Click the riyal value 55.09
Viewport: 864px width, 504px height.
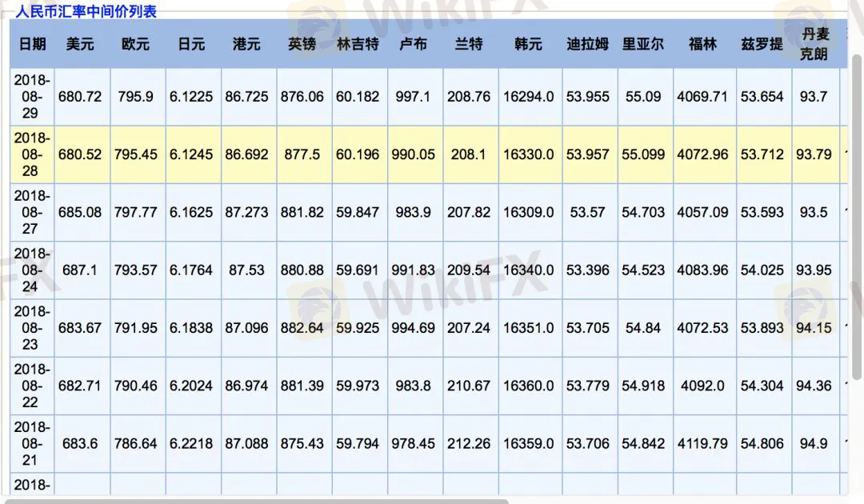(643, 96)
